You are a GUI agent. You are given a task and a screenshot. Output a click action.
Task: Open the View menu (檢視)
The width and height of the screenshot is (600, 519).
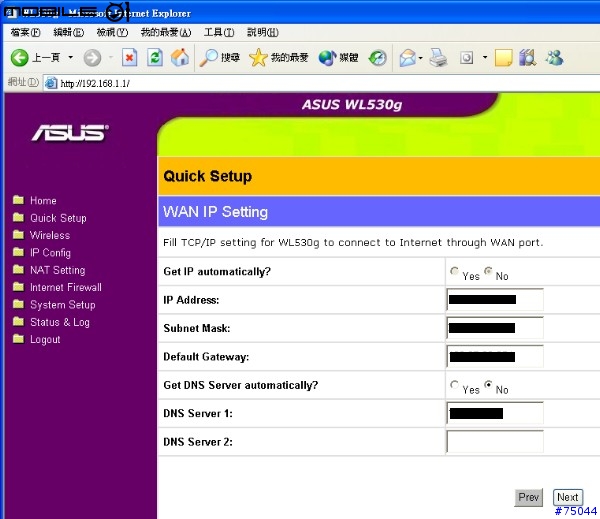point(112,32)
